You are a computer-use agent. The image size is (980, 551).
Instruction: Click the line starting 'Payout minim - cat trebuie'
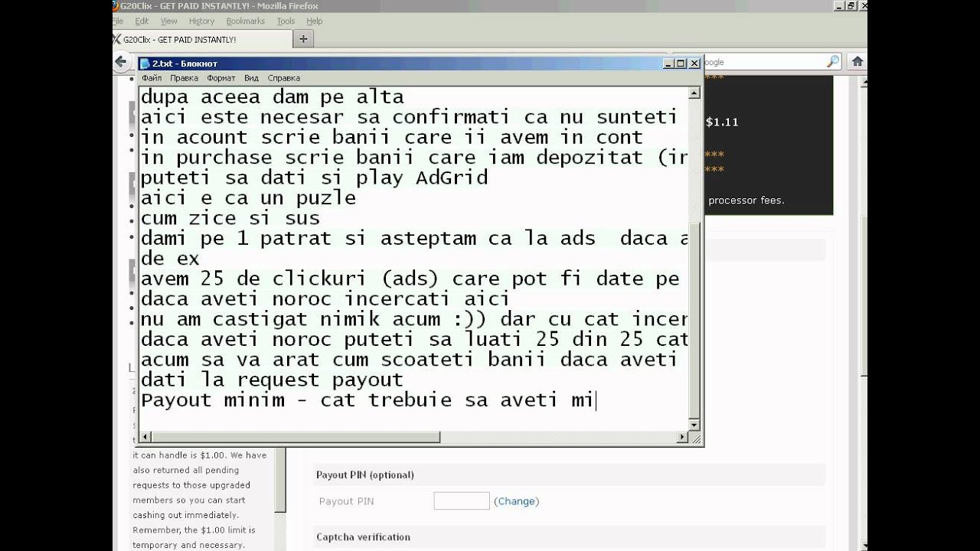pos(367,400)
